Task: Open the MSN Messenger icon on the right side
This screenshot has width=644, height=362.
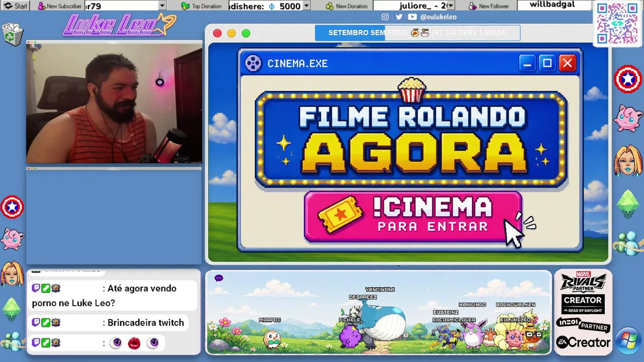Action: (627, 243)
